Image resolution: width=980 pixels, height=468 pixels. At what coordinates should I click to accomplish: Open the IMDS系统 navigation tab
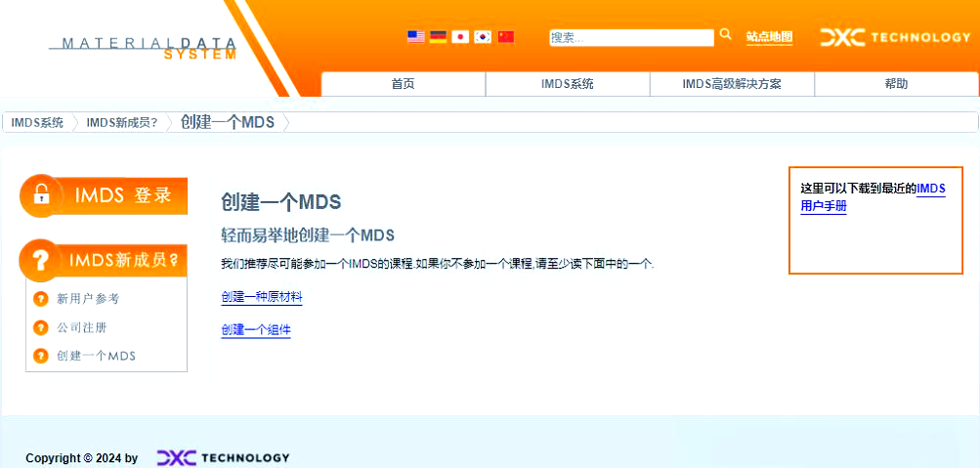[x=568, y=84]
